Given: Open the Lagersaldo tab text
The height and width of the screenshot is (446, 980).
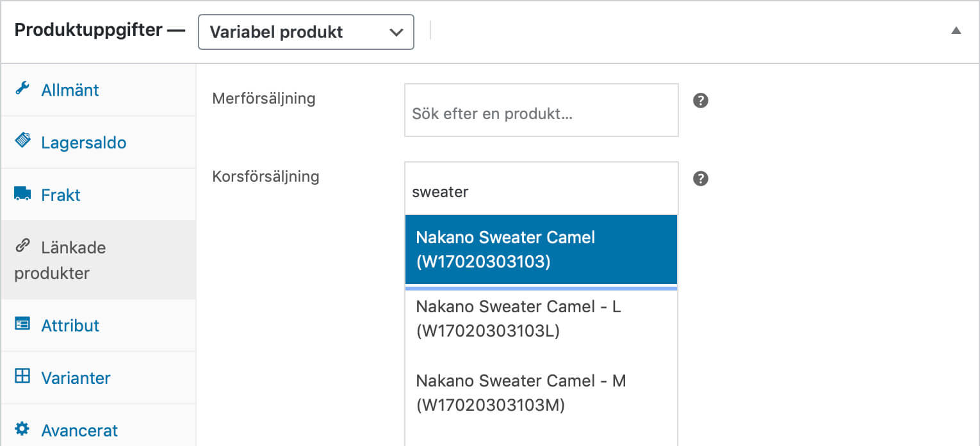Looking at the screenshot, I should click(83, 142).
